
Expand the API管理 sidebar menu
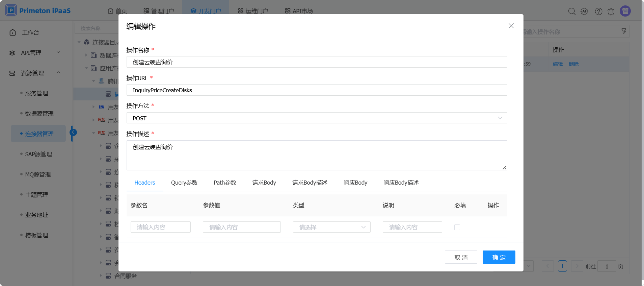pos(34,53)
